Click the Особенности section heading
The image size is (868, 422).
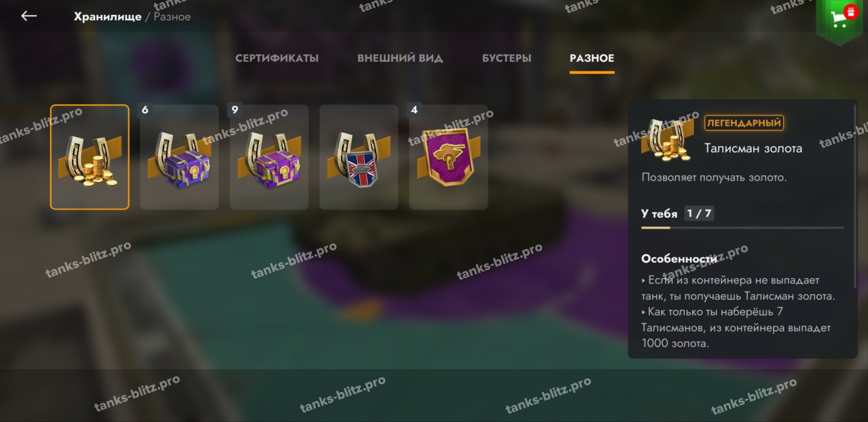(x=679, y=259)
